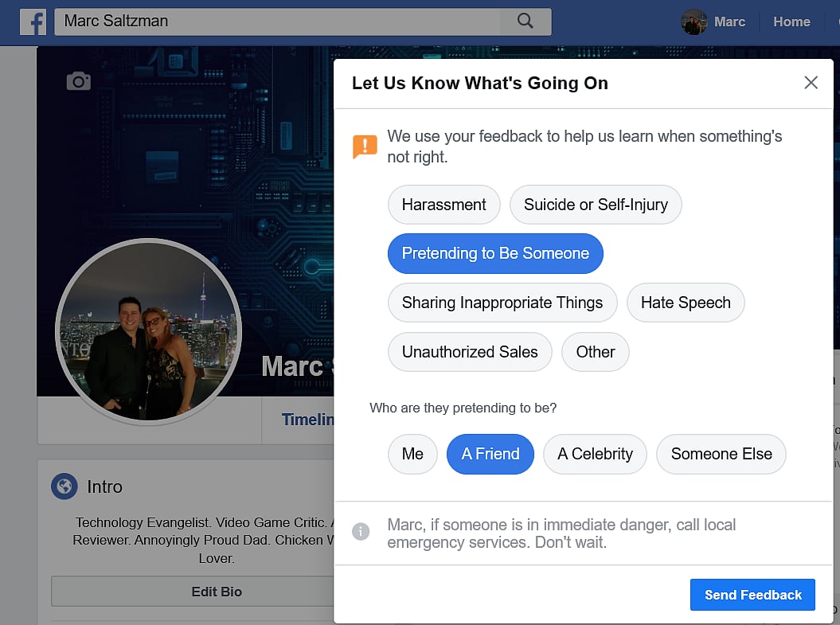This screenshot has width=840, height=625.
Task: Select the Harassment report option
Action: (443, 205)
